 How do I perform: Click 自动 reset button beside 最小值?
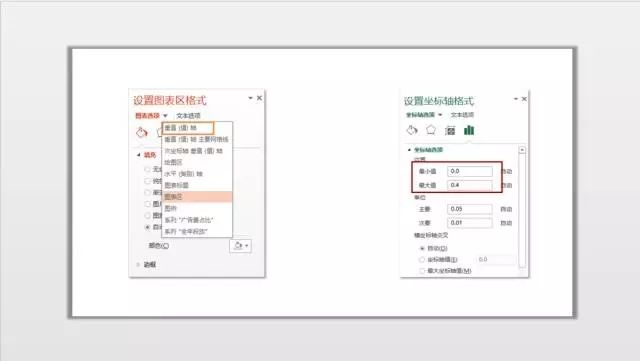[x=507, y=171]
